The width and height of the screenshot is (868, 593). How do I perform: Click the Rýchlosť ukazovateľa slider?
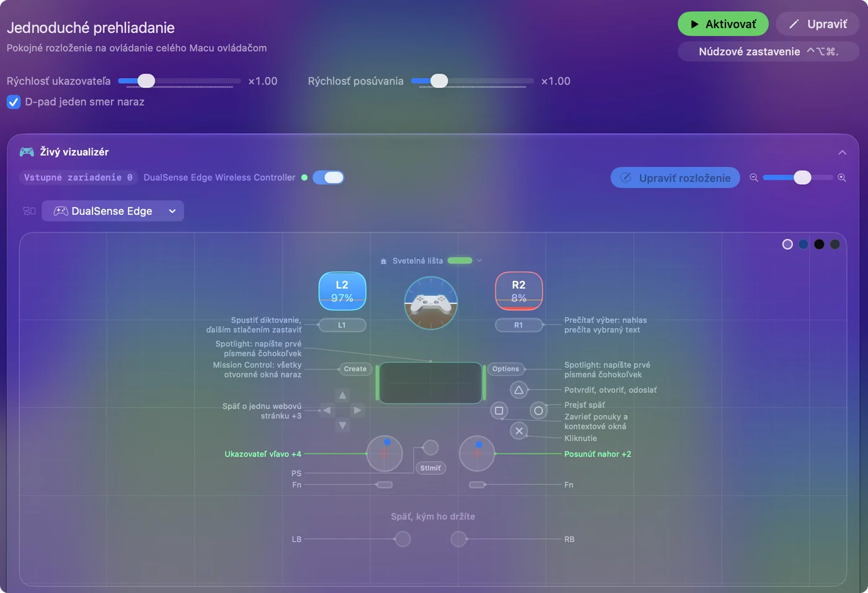click(x=179, y=81)
